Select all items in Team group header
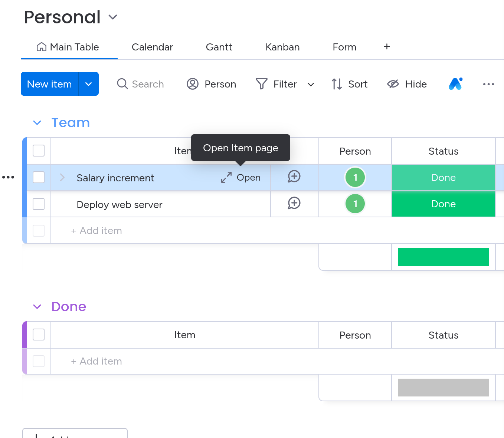Image resolution: width=504 pixels, height=438 pixels. click(x=39, y=151)
